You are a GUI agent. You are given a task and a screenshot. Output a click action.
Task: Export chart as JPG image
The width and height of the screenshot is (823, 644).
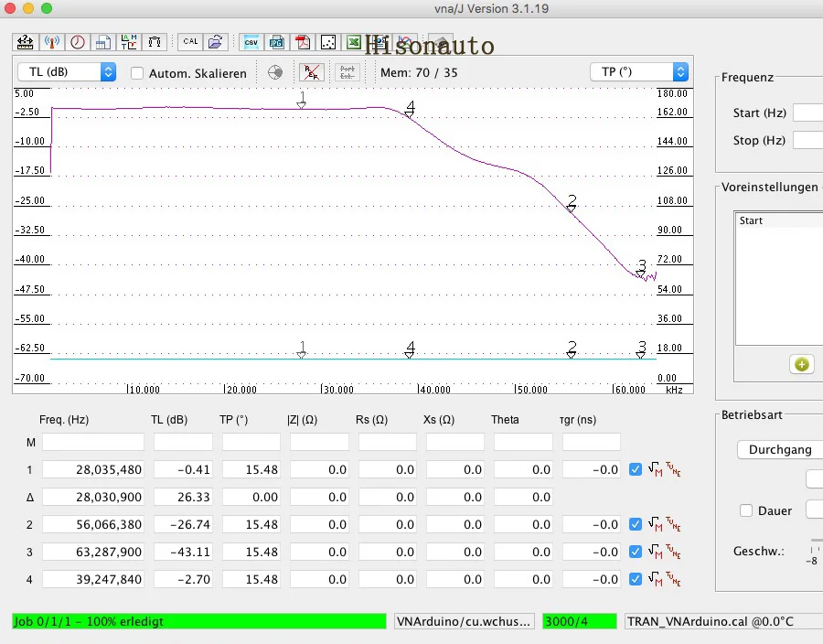[276, 42]
